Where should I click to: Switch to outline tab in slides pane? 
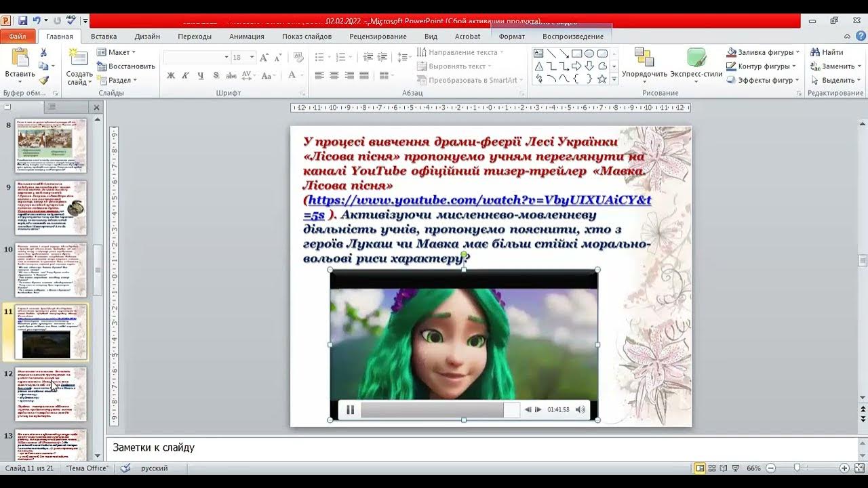pos(52,107)
